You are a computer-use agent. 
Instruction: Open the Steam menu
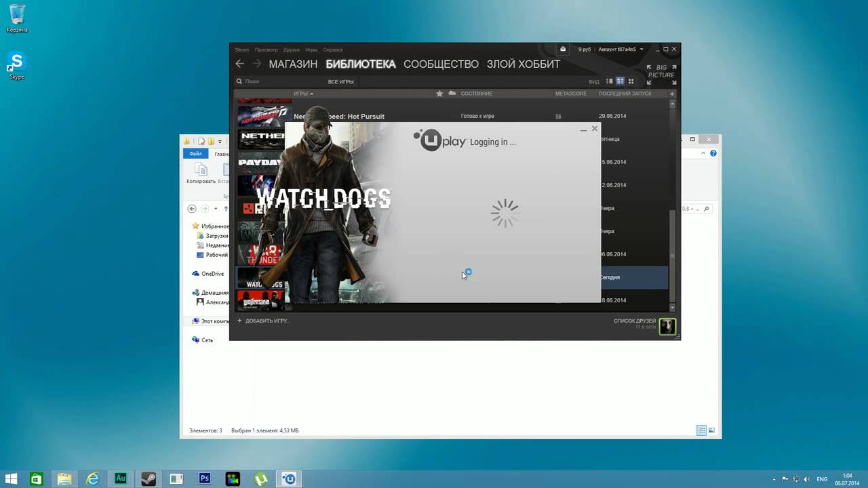pos(242,49)
